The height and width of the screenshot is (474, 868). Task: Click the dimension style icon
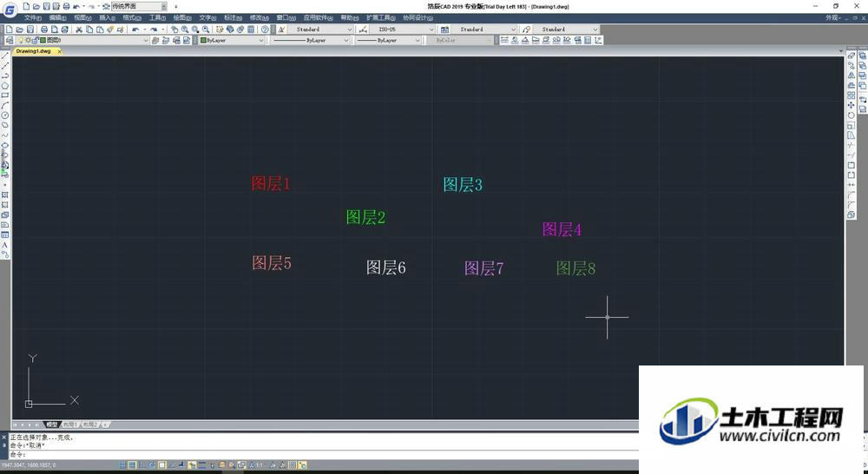click(x=363, y=30)
